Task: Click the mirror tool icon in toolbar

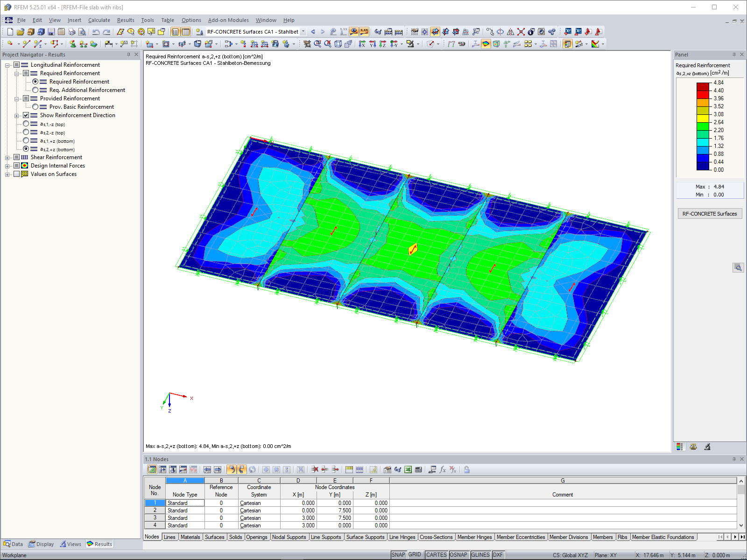Action: click(x=510, y=32)
